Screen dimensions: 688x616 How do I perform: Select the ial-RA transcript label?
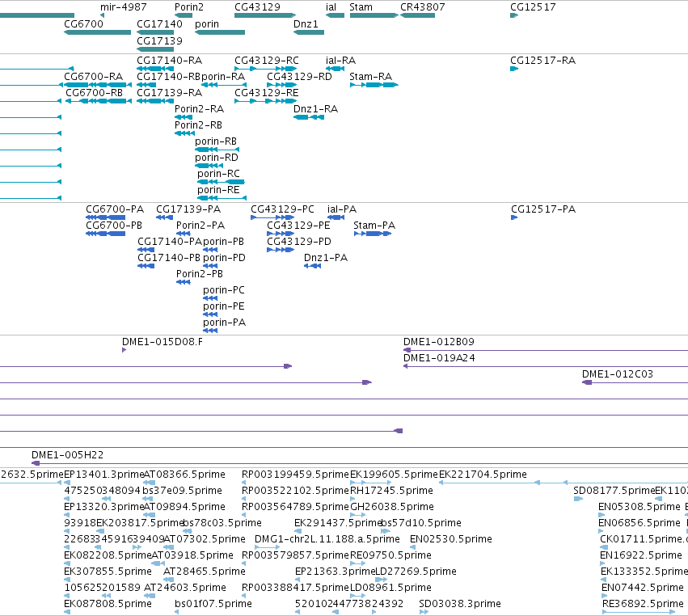pos(340,61)
